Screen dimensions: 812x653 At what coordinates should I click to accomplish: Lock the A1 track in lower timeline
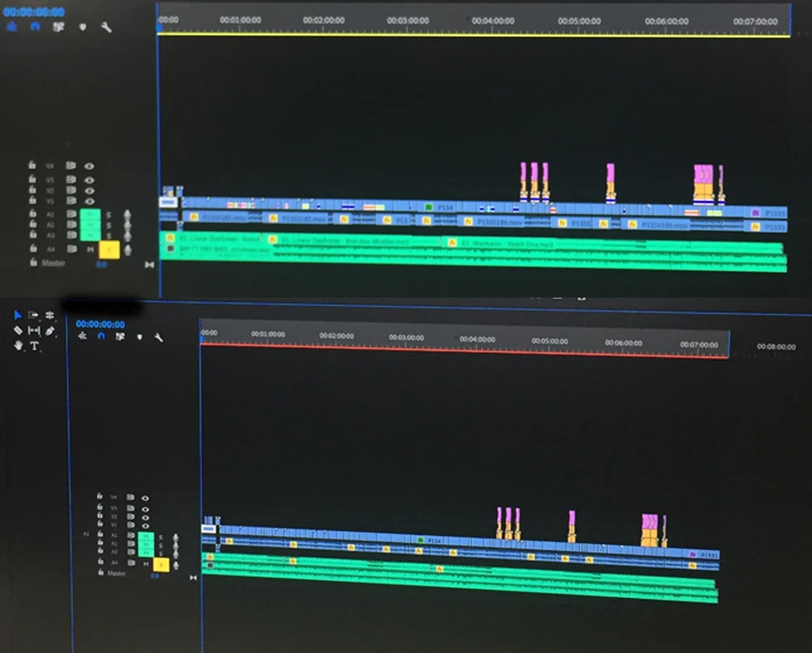100,534
